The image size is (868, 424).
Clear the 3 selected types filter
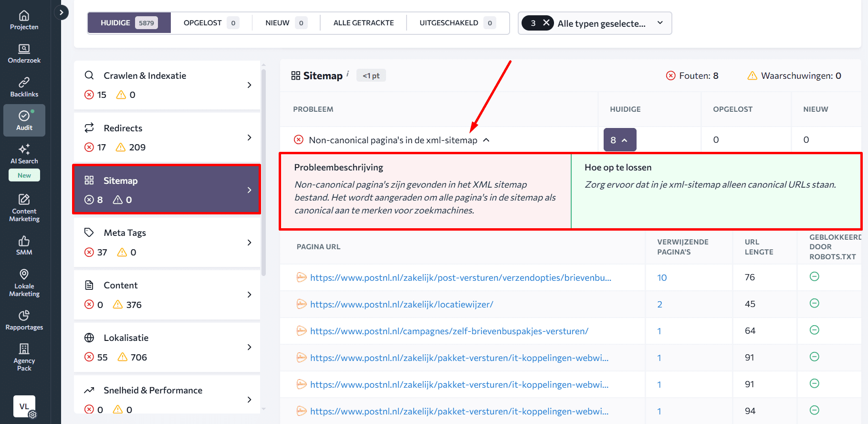click(546, 23)
